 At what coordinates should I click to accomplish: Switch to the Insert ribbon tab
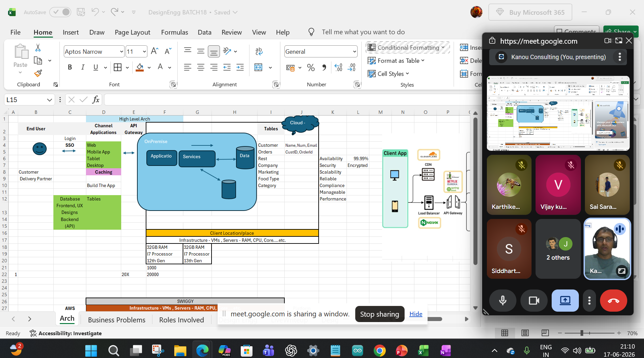[71, 32]
